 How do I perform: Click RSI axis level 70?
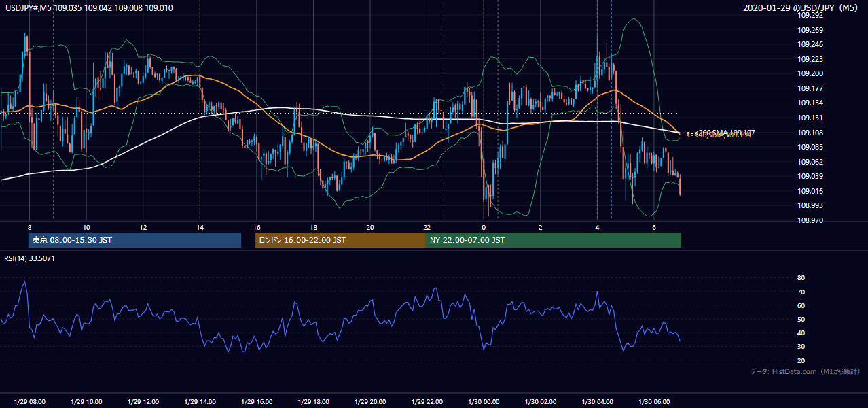801,292
